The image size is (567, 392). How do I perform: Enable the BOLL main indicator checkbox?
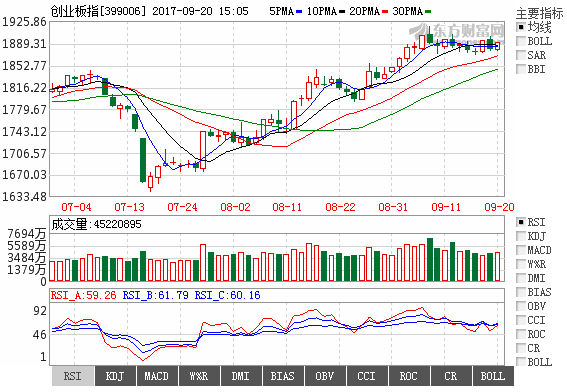[521, 41]
